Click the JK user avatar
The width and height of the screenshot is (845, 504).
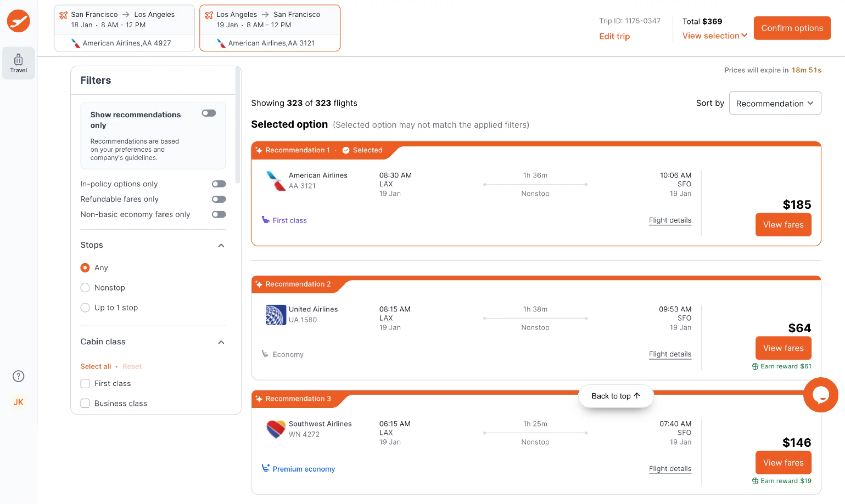coord(18,402)
